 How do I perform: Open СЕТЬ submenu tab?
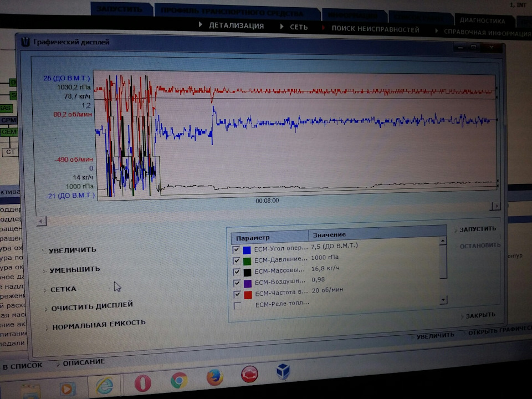click(x=299, y=27)
